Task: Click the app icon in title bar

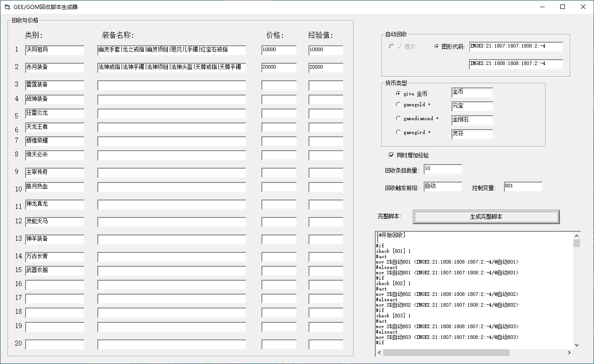Action: click(7, 7)
